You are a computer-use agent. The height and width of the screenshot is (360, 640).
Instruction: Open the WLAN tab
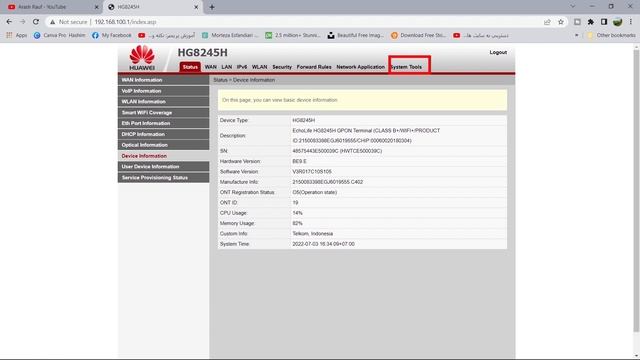259,67
